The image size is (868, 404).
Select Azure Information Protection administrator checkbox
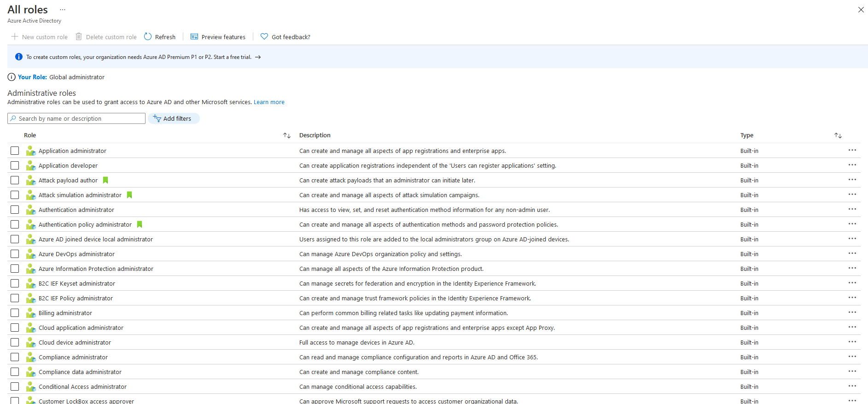coord(15,269)
